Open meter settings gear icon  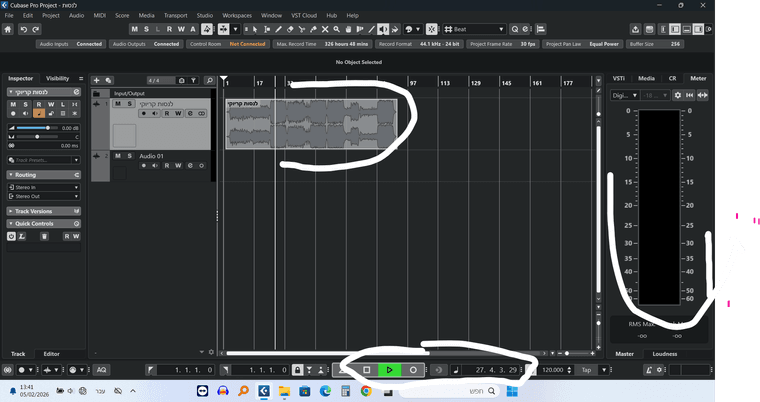coord(677,95)
